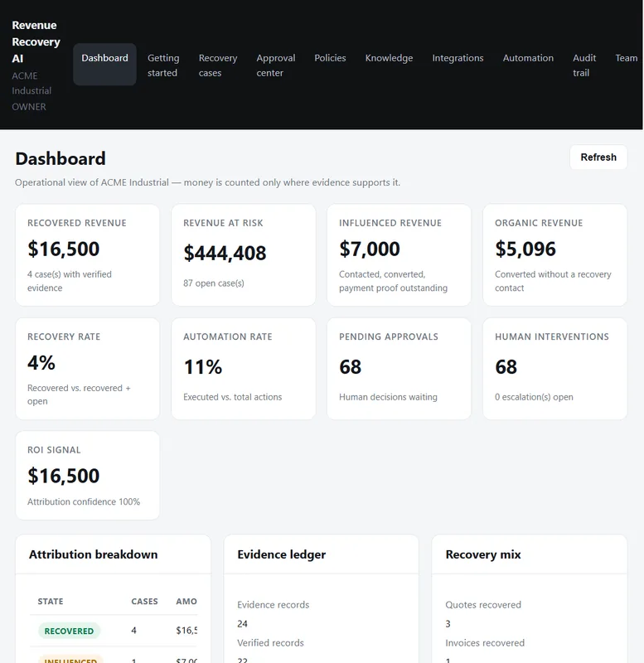Viewport: 644px width, 663px height.
Task: Click the RECOVERED state badge
Action: point(69,631)
